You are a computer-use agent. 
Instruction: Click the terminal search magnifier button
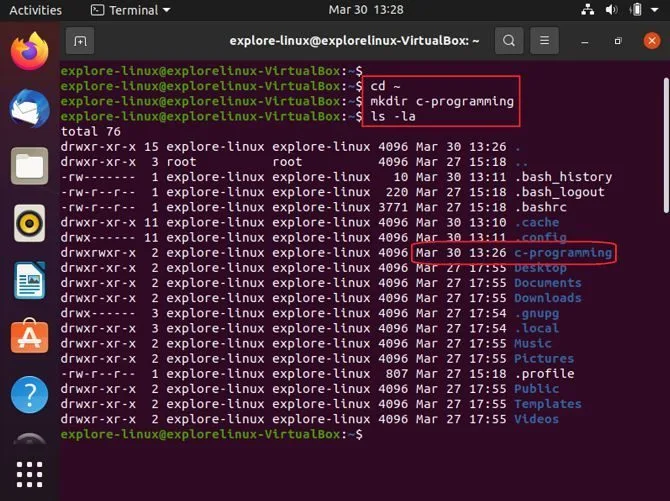(509, 41)
